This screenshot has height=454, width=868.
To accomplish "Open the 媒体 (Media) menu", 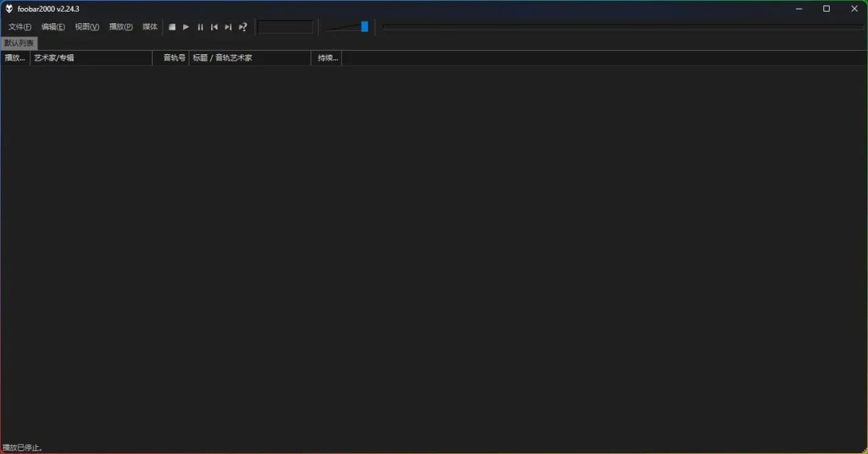I will (x=150, y=26).
